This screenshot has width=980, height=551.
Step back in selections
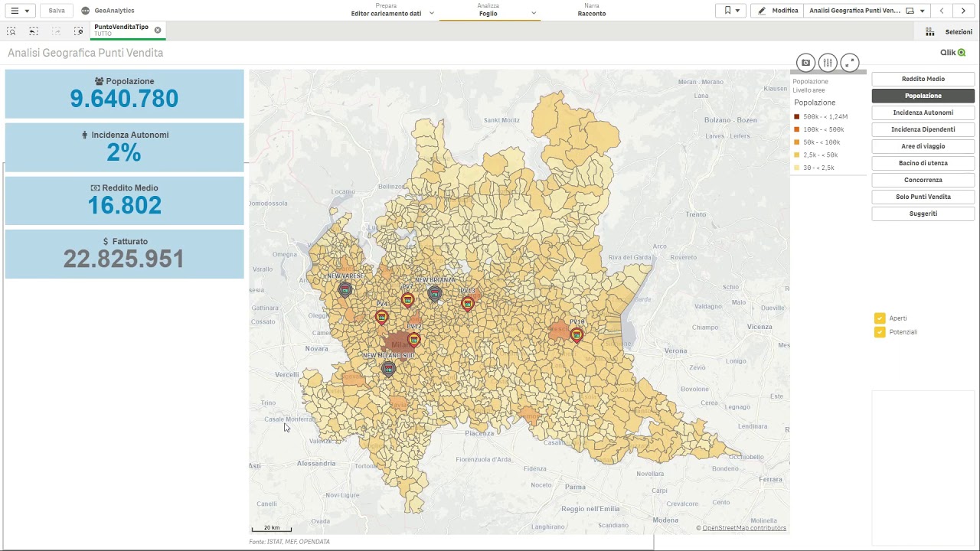[x=34, y=31]
